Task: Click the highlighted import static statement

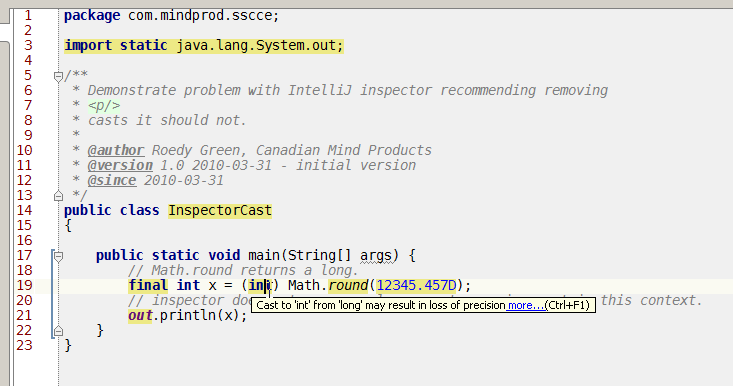Action: click(x=204, y=46)
